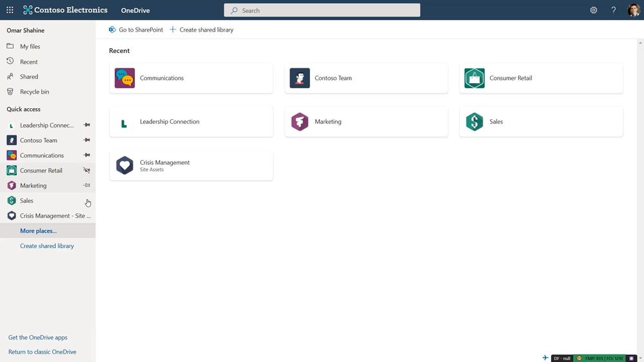Click Create shared library sidebar link
The image size is (644, 362).
(x=47, y=246)
